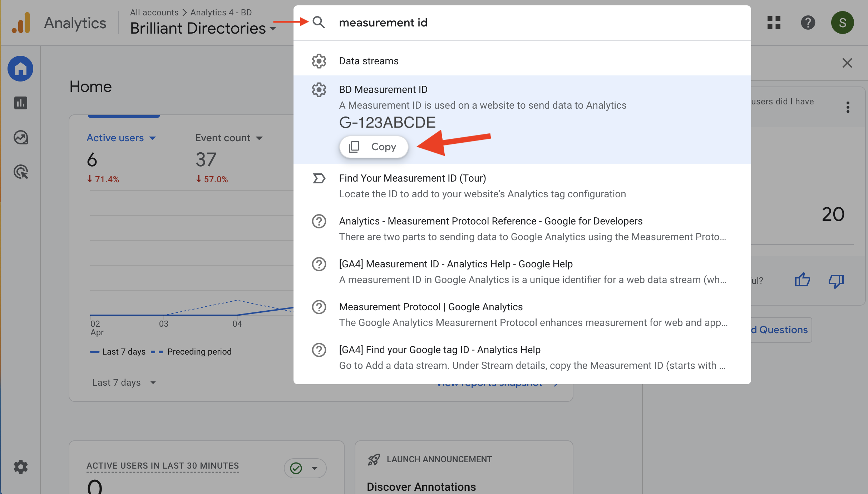868x494 pixels.
Task: Open the Admin settings gear
Action: pos(20,467)
